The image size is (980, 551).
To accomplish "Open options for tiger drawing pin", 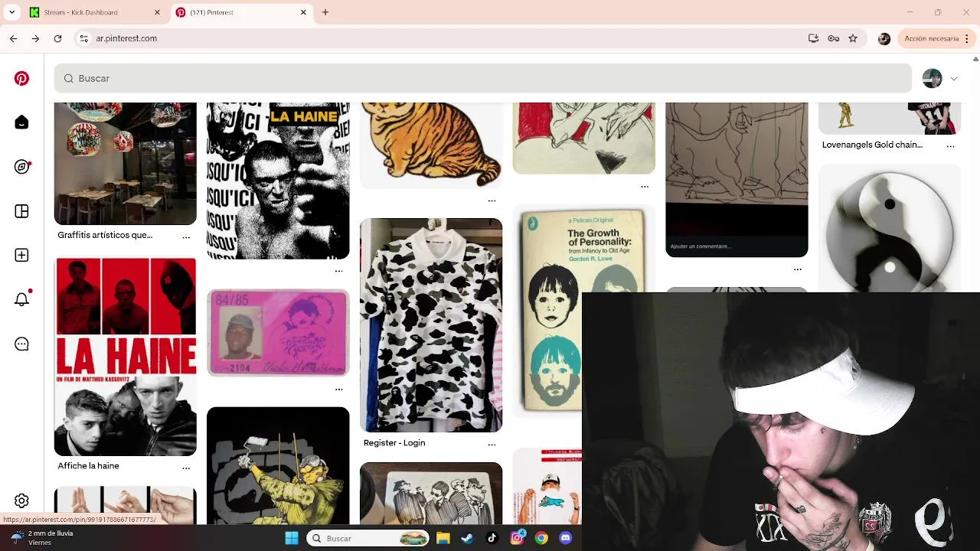I will pos(492,201).
